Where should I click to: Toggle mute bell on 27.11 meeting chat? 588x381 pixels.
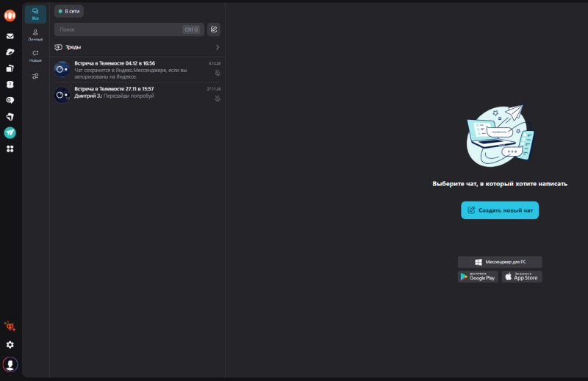(217, 98)
